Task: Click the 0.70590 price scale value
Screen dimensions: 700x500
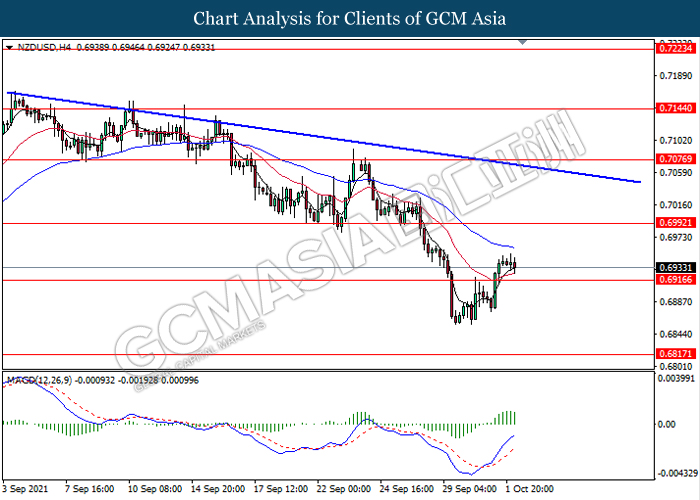Action: [676, 173]
